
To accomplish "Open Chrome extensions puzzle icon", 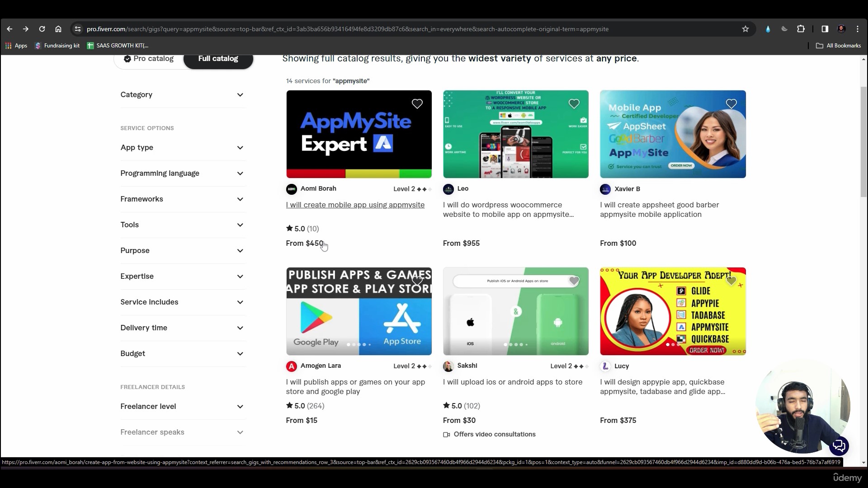I will 801,29.
